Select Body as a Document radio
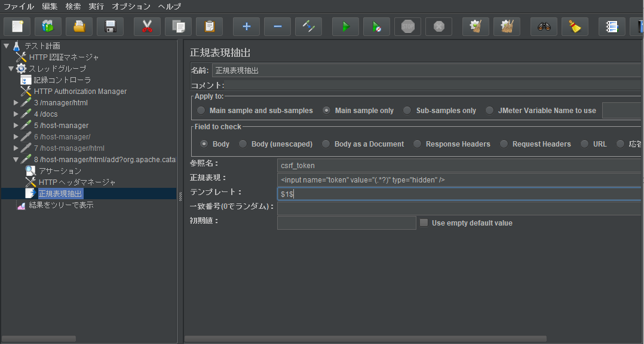This screenshot has height=344, width=644. [326, 144]
